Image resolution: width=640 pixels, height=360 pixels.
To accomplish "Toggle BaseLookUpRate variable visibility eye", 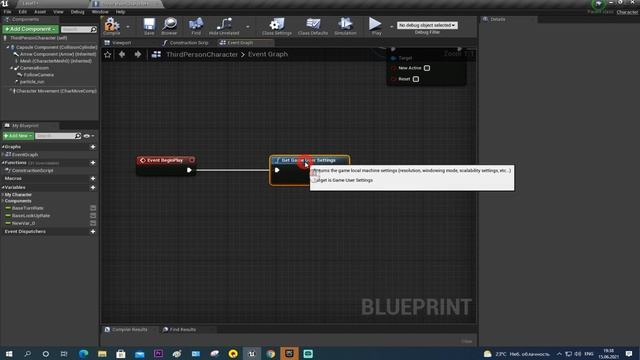I will point(93,216).
